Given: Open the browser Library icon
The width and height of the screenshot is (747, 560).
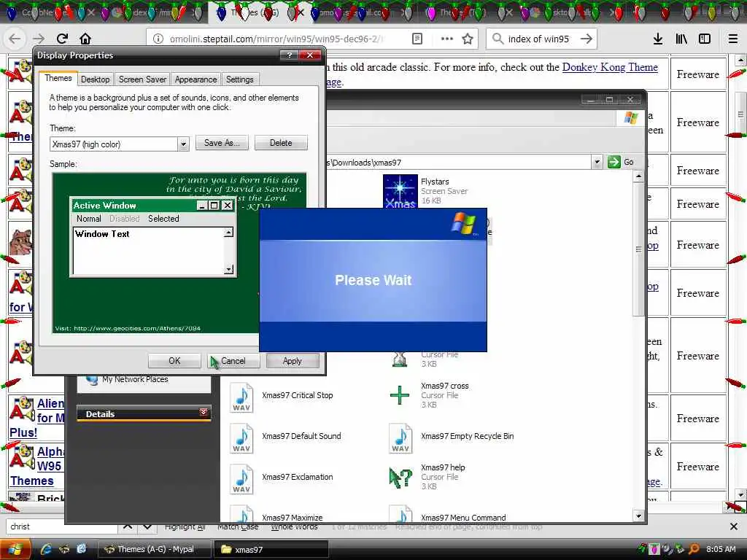Looking at the screenshot, I should tap(681, 39).
